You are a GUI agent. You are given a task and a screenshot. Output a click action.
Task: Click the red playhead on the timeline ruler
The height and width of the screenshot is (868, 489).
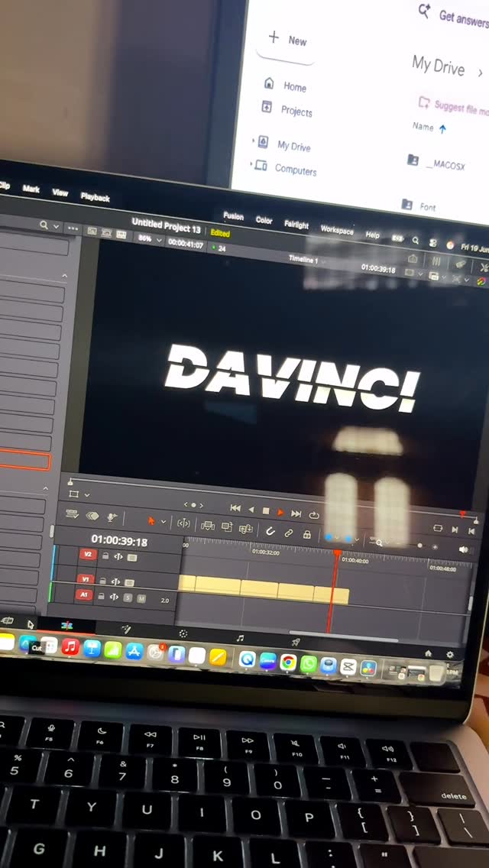pyautogui.click(x=337, y=553)
